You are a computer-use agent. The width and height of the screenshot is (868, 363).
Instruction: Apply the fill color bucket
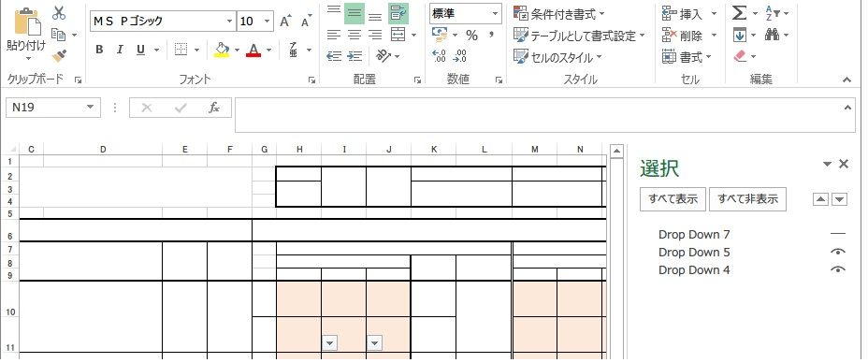tap(222, 50)
